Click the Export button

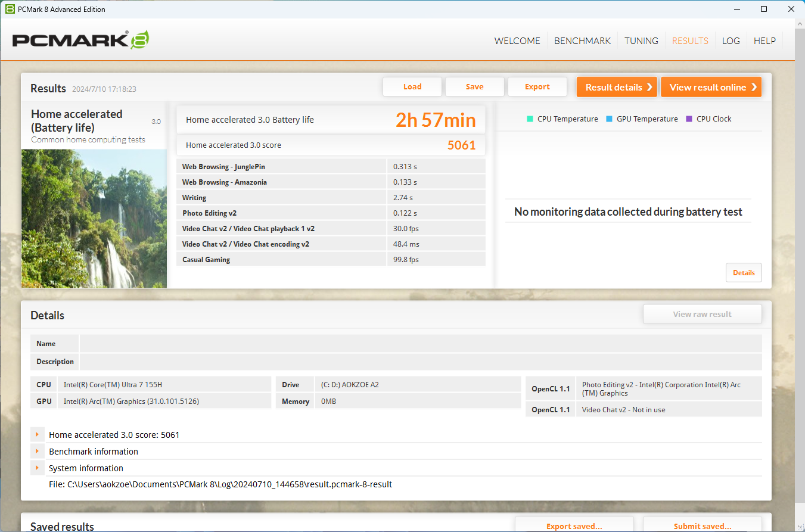(x=537, y=86)
